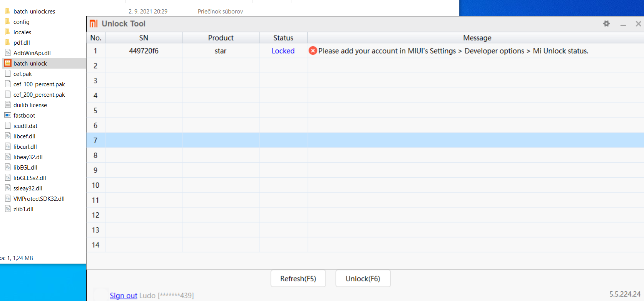Select the file name libGLESv2.dll

(30, 178)
